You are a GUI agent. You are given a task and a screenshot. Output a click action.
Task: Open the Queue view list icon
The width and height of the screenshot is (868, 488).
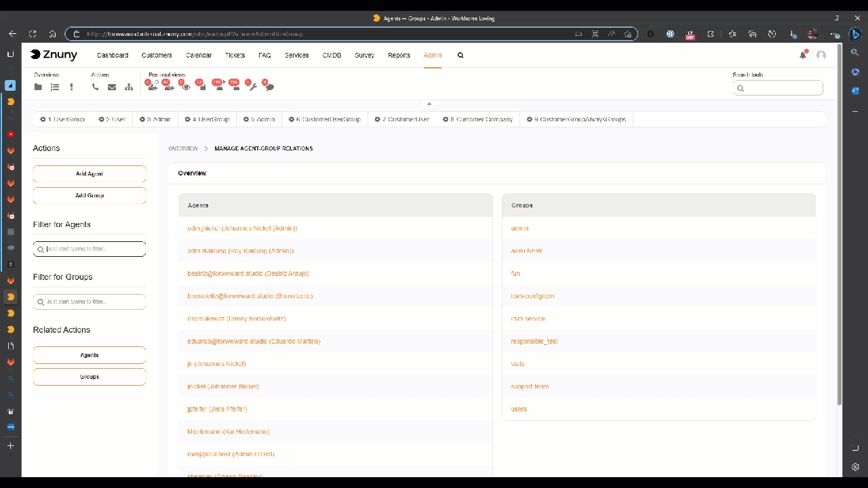[x=56, y=87]
